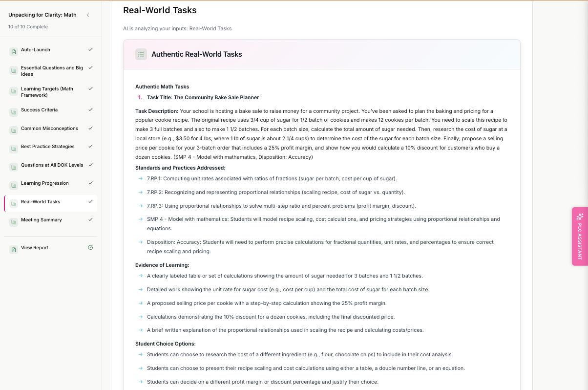Viewport: 588px width, 390px height.
Task: Click the Auto-Launch step icon
Action: 14,50
